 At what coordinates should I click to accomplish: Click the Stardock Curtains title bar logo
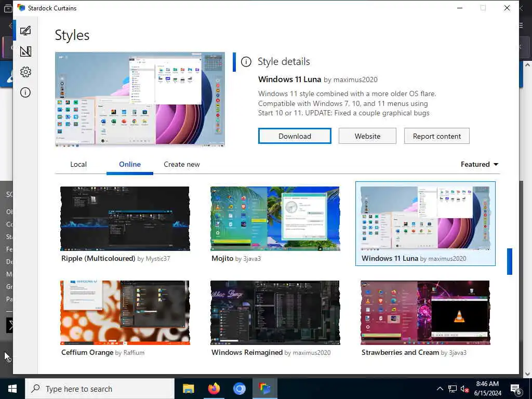click(21, 8)
